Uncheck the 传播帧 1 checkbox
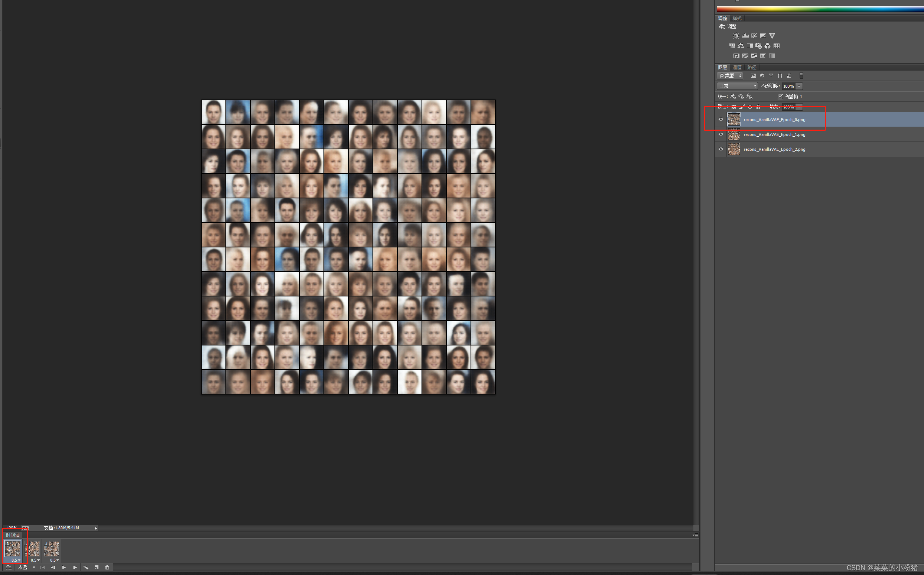Viewport: 924px width, 575px height. (780, 96)
